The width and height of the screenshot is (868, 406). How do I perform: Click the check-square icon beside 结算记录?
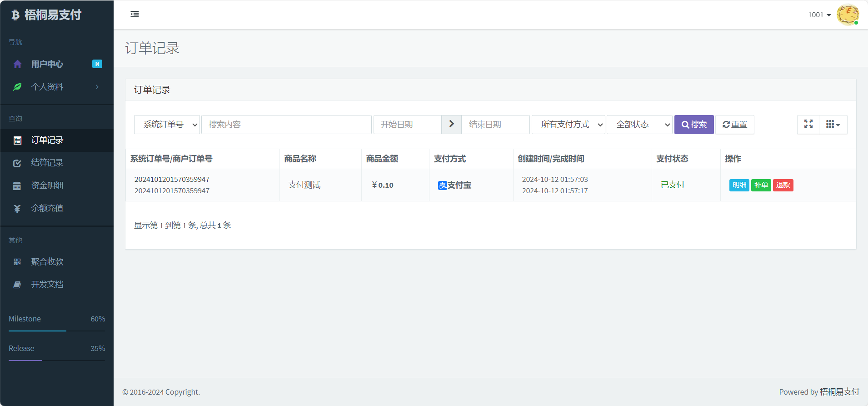17,163
